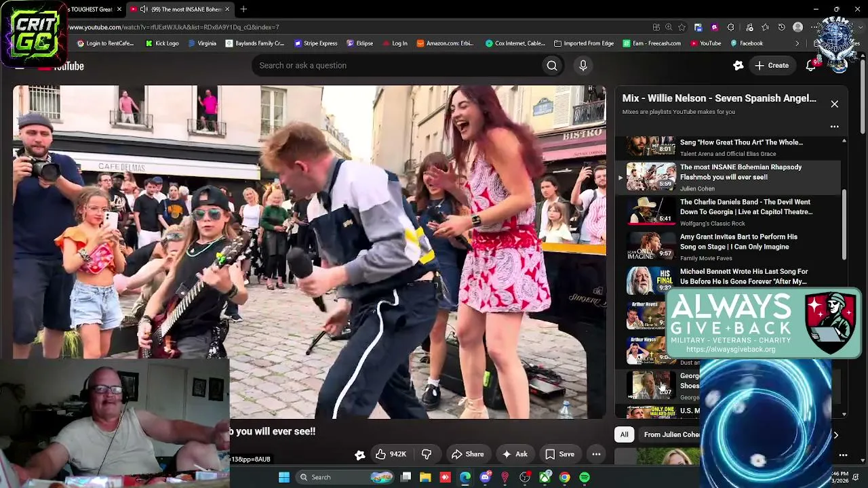Open browser History clock icon
Image resolution: width=868 pixels, height=488 pixels.
781,27
